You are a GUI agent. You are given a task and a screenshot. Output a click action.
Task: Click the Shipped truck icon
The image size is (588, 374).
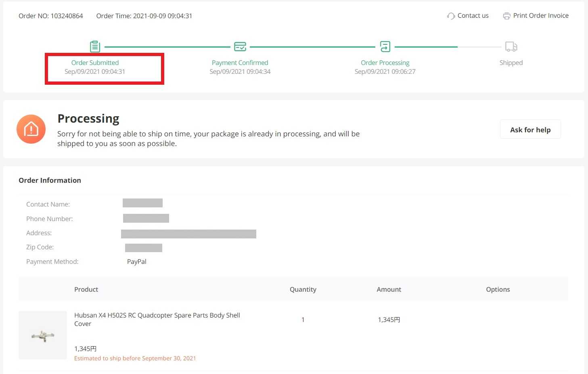[511, 47]
